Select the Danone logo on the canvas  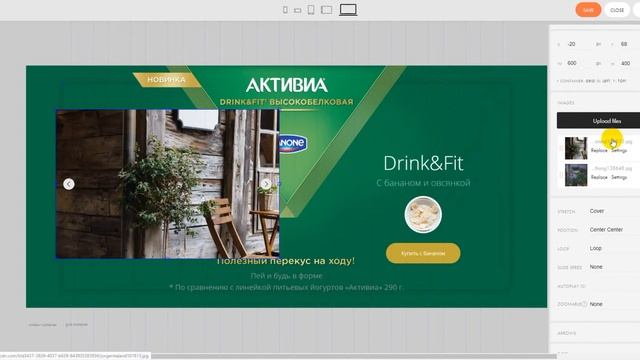click(293, 143)
